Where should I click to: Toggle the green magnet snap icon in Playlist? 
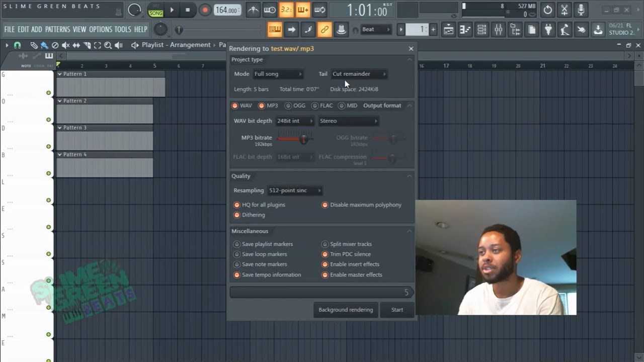point(17,45)
